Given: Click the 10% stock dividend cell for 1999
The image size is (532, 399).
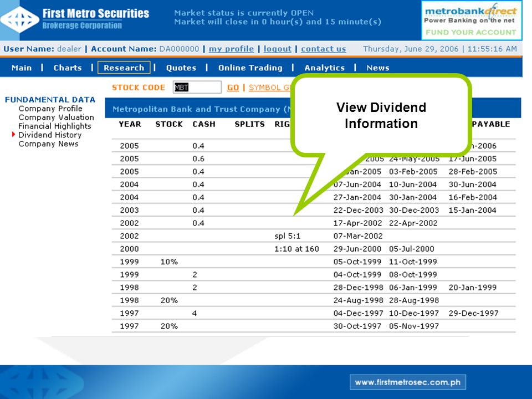Looking at the screenshot, I should click(169, 262).
